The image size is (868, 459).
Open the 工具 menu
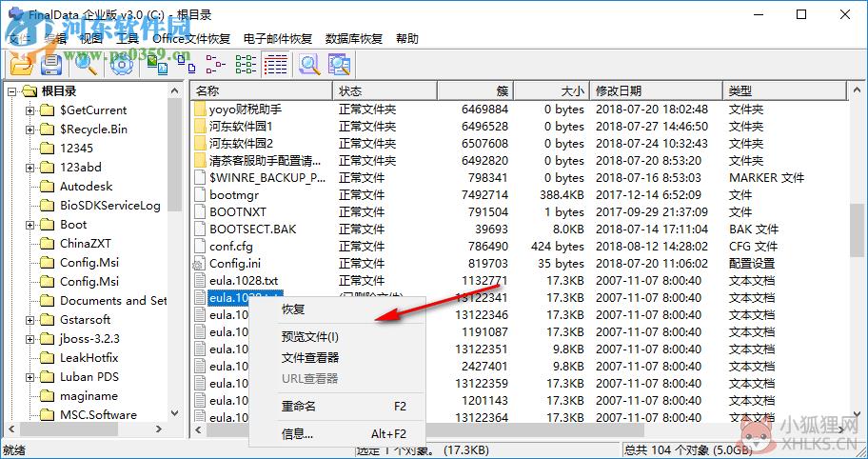[x=128, y=39]
